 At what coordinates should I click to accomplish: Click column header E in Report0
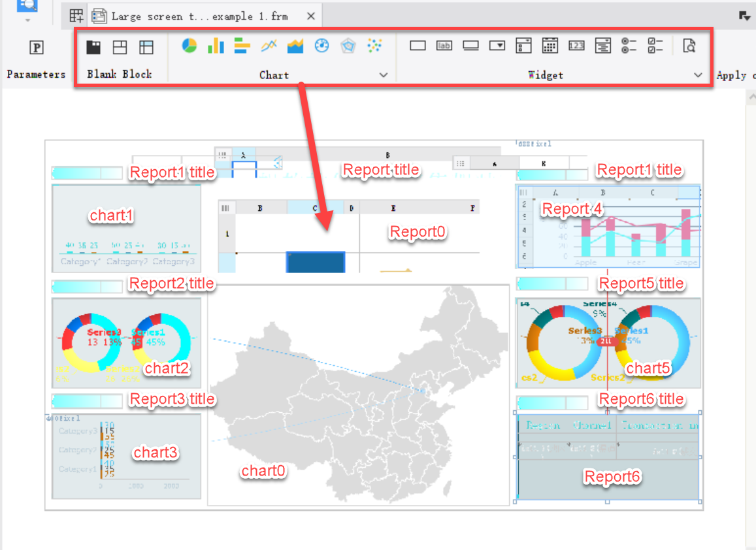click(x=393, y=208)
